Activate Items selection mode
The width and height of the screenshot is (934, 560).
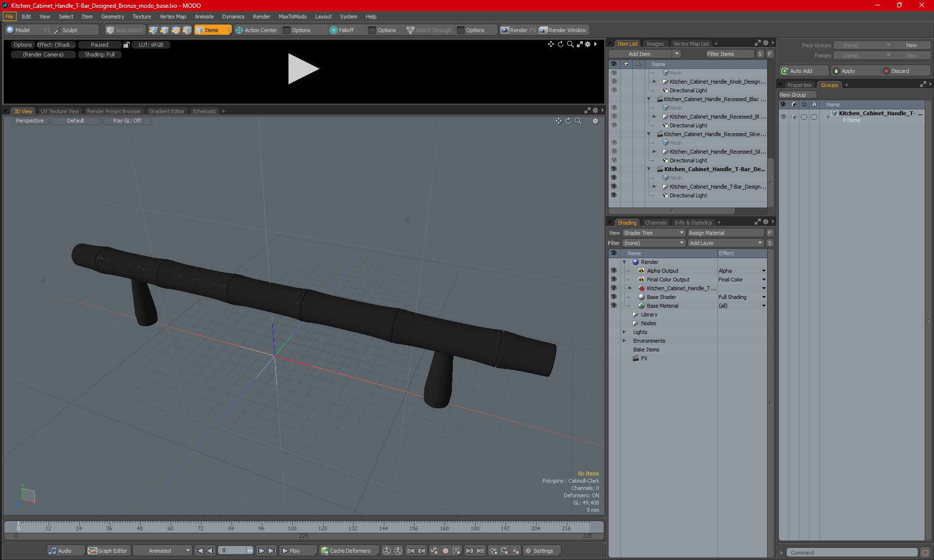coord(213,30)
